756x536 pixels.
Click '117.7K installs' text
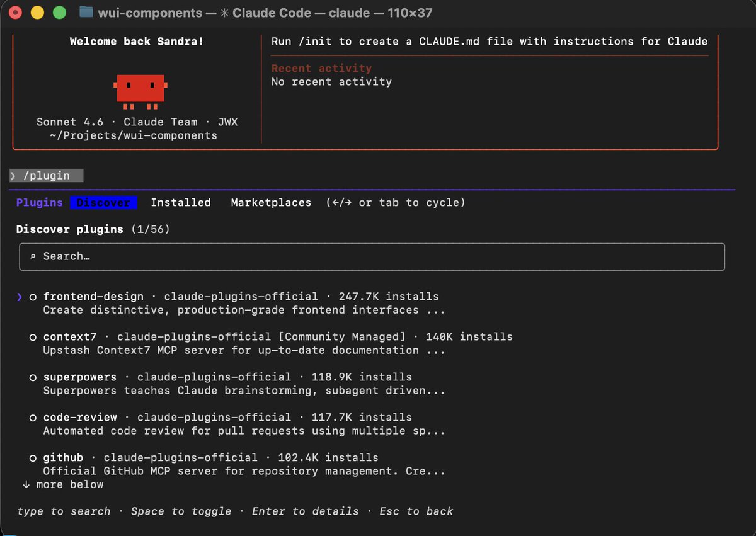(x=362, y=417)
